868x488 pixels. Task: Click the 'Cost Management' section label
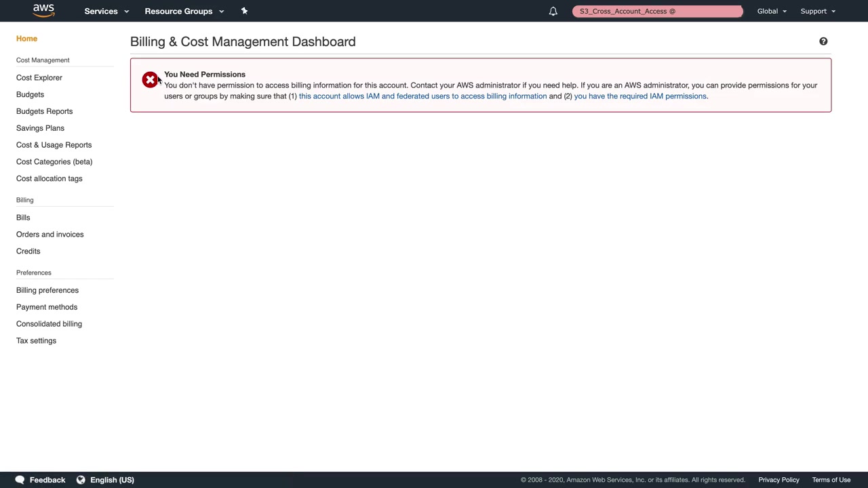[x=43, y=60]
